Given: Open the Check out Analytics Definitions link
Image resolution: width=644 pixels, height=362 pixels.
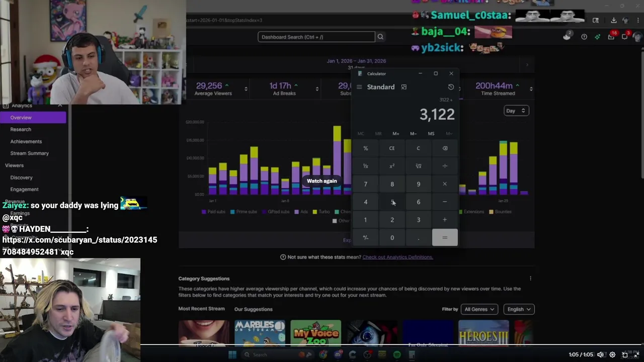Looking at the screenshot, I should click(397, 257).
